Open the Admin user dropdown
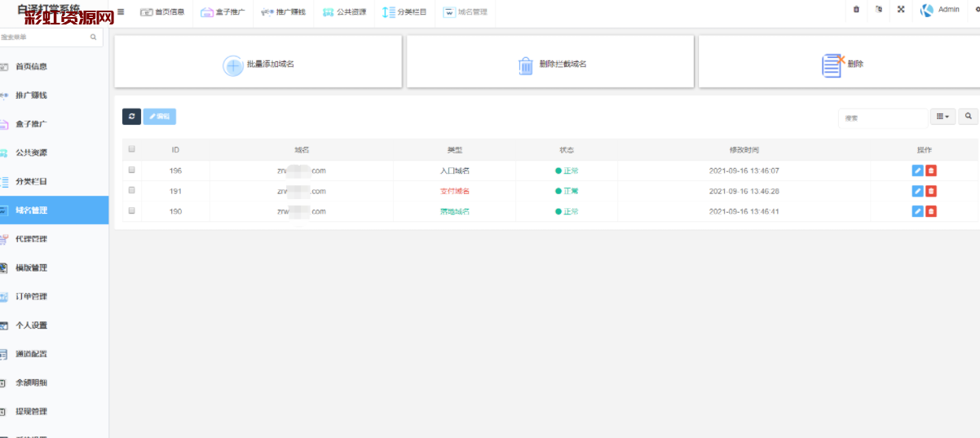980x438 pixels. [x=940, y=10]
